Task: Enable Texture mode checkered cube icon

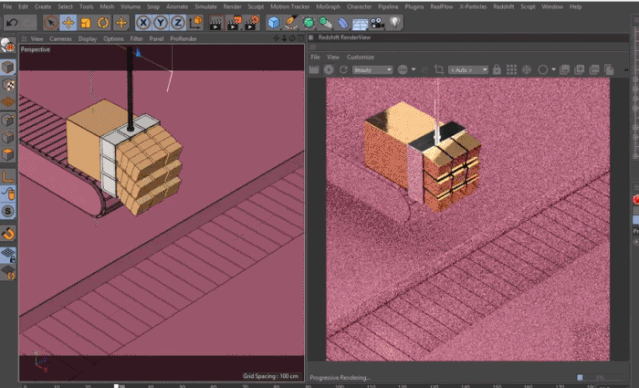Action: (x=8, y=84)
